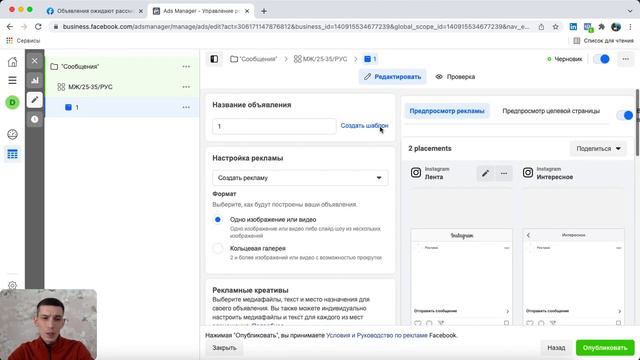Open the campaigns table grid icon
The height and width of the screenshot is (360, 640).
(x=12, y=154)
